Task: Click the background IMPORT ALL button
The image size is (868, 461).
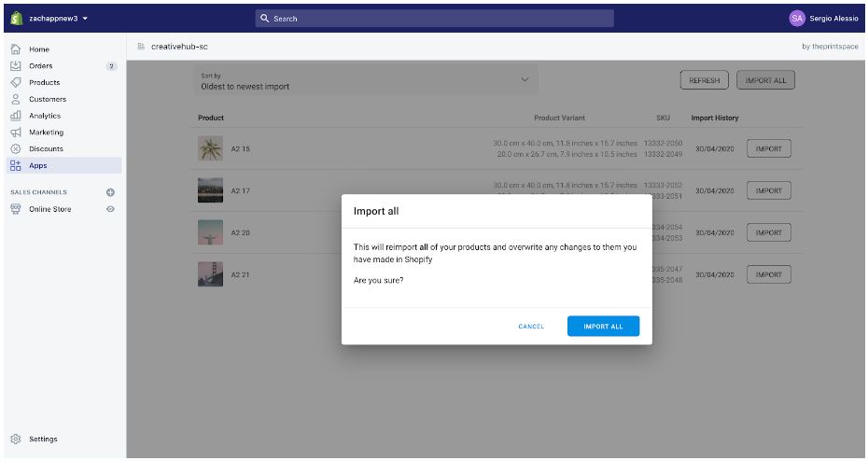Action: (x=765, y=80)
